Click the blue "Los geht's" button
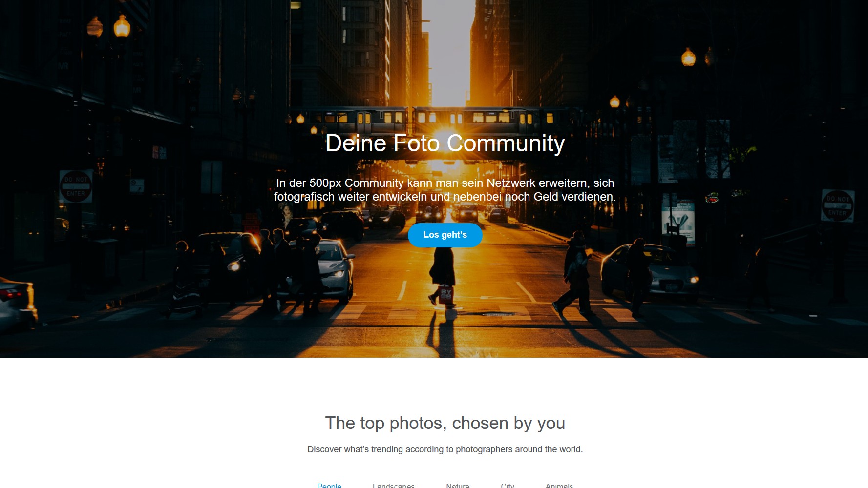 click(x=445, y=235)
